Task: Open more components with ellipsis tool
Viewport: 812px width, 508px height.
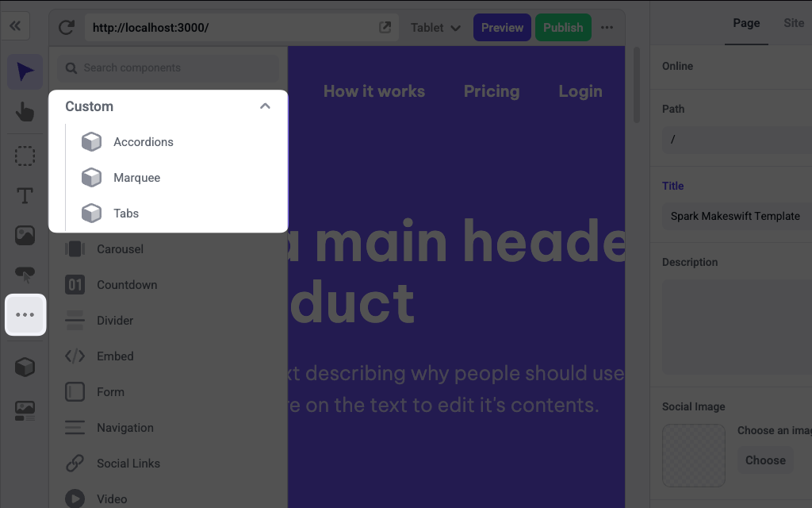Action: coord(25,314)
